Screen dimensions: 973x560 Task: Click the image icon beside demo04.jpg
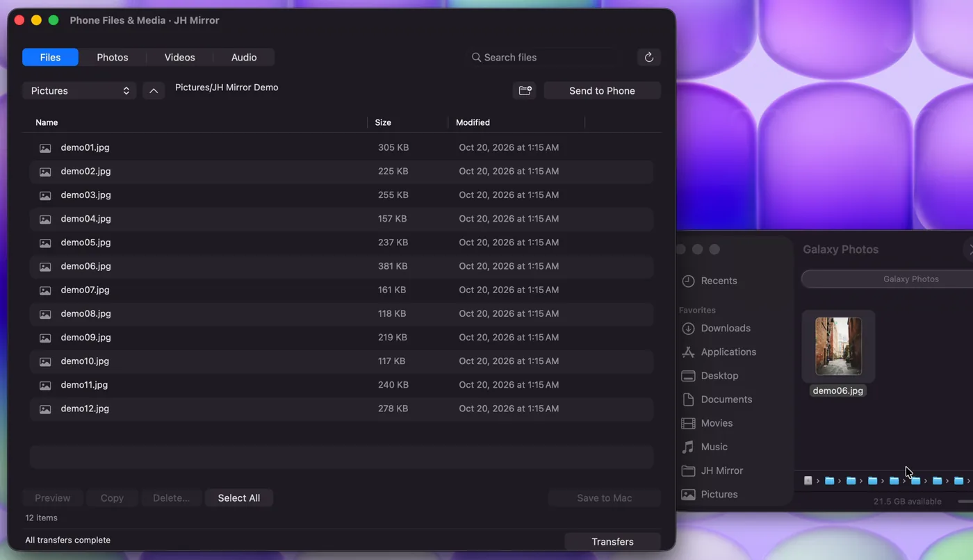45,219
